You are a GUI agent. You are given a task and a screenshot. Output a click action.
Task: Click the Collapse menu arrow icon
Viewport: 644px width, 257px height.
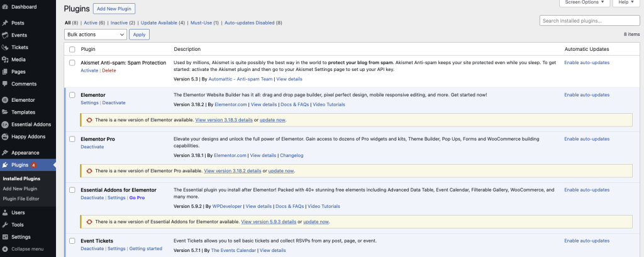coord(5,249)
